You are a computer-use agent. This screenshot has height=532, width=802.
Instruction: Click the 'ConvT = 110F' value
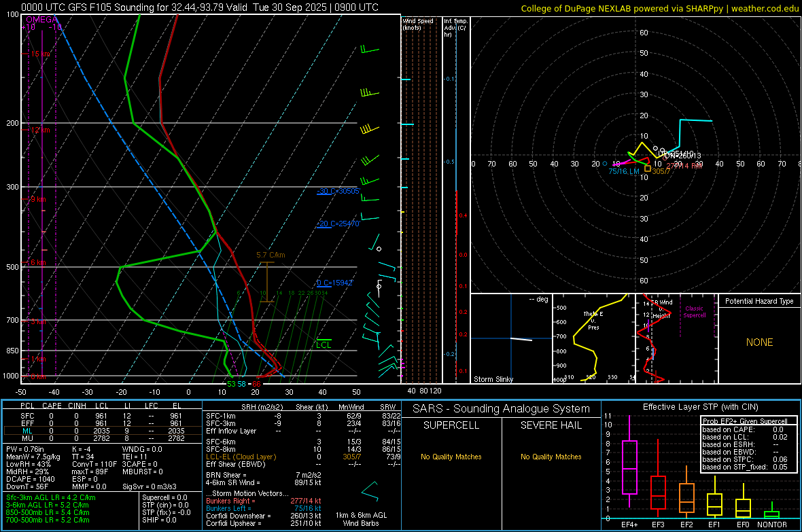(x=94, y=464)
